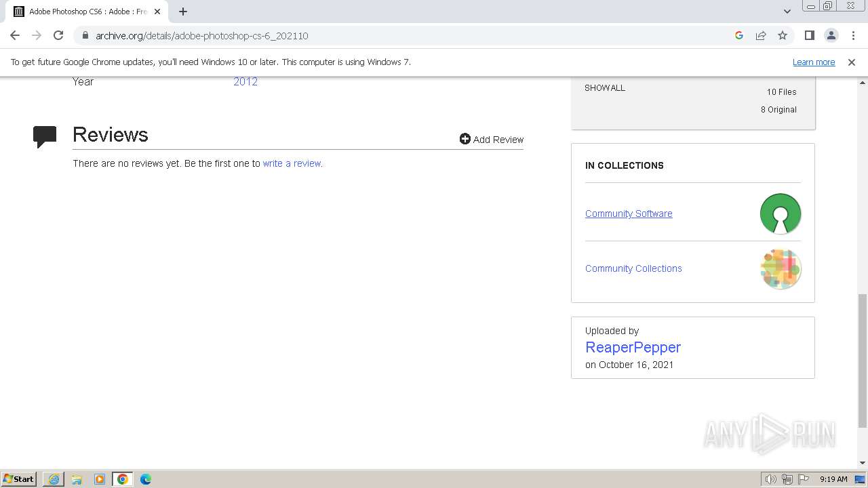The width and height of the screenshot is (868, 488).
Task: Open the tab search dropdown arrow
Action: [787, 12]
